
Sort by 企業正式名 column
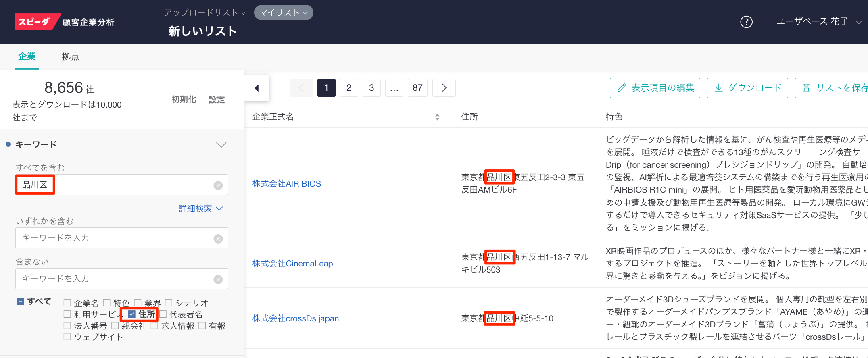pyautogui.click(x=437, y=117)
